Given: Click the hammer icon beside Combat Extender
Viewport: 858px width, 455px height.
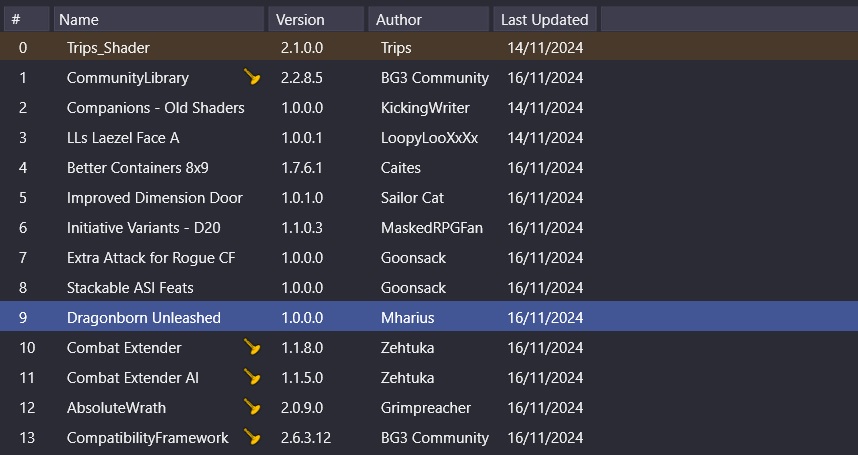Looking at the screenshot, I should (253, 348).
